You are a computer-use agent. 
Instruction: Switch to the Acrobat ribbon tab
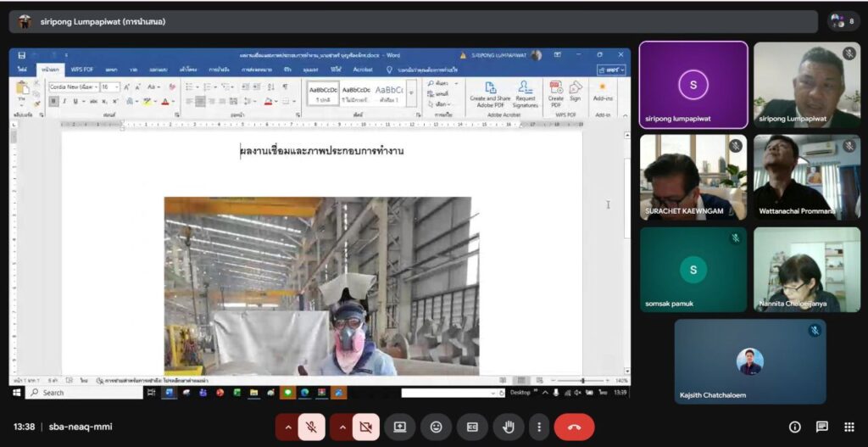(363, 70)
